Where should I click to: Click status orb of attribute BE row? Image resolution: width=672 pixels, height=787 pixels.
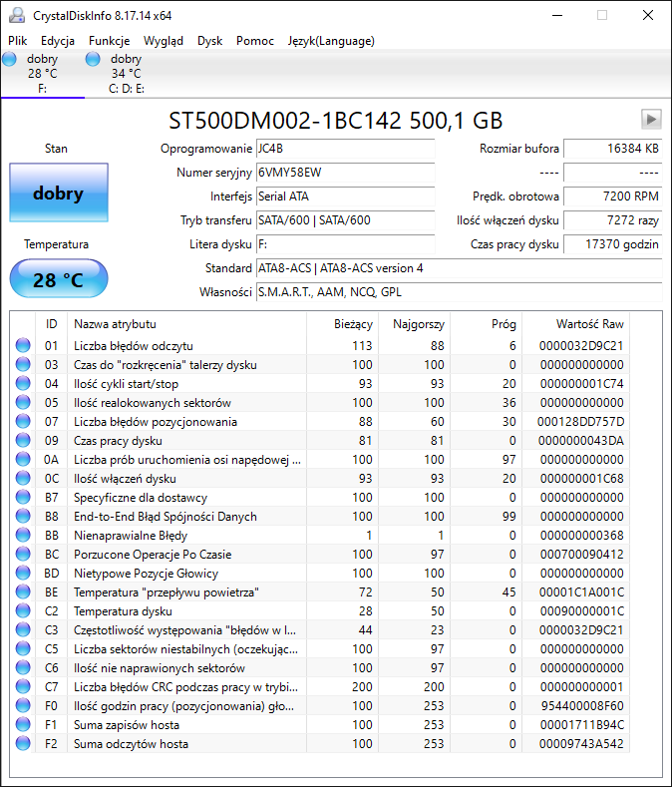(23, 591)
